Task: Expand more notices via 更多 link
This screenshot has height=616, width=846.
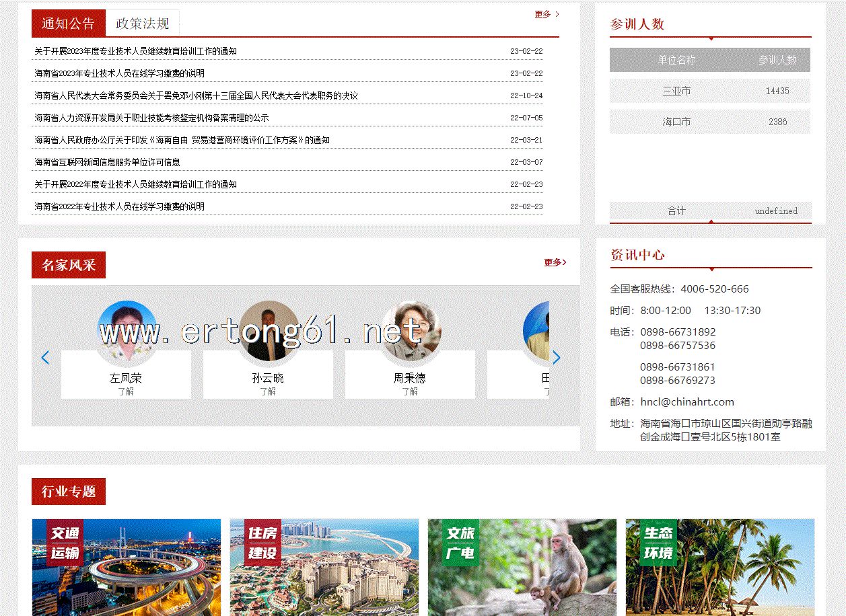Action: (x=547, y=14)
